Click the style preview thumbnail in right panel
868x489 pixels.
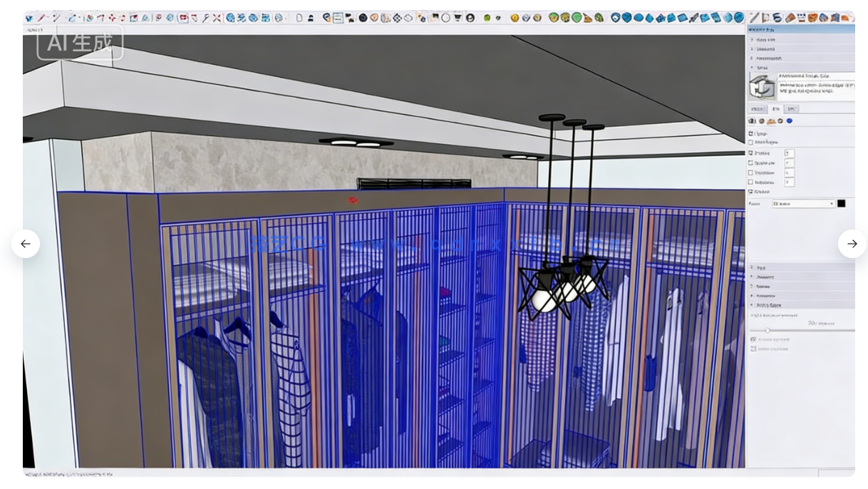tap(762, 86)
